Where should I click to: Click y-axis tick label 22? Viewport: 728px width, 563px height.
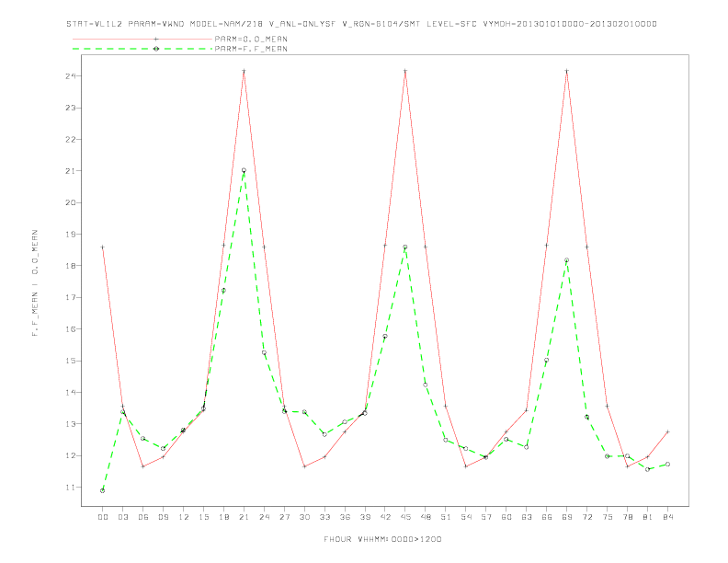coord(70,139)
